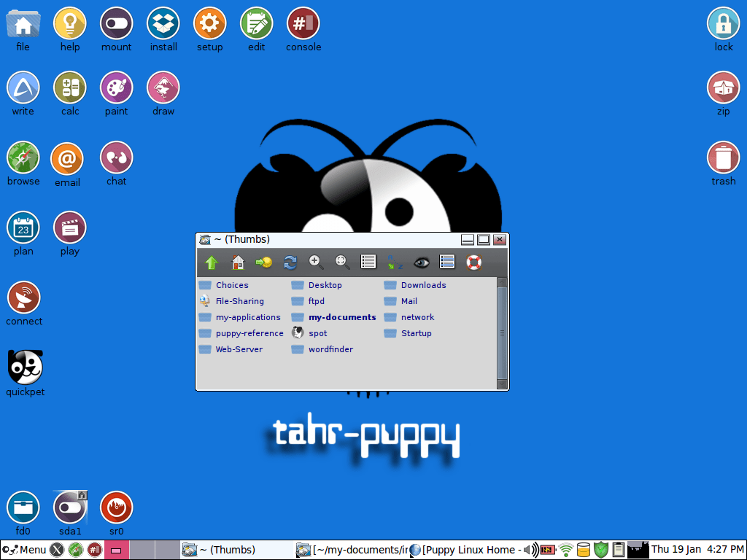Click the yellow storage drum tray icon
The image size is (747, 560).
583,550
